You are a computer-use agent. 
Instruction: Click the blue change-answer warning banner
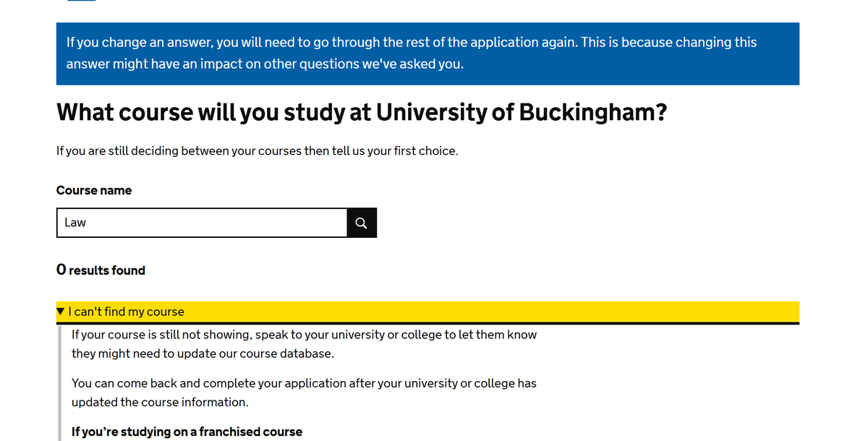tap(427, 53)
